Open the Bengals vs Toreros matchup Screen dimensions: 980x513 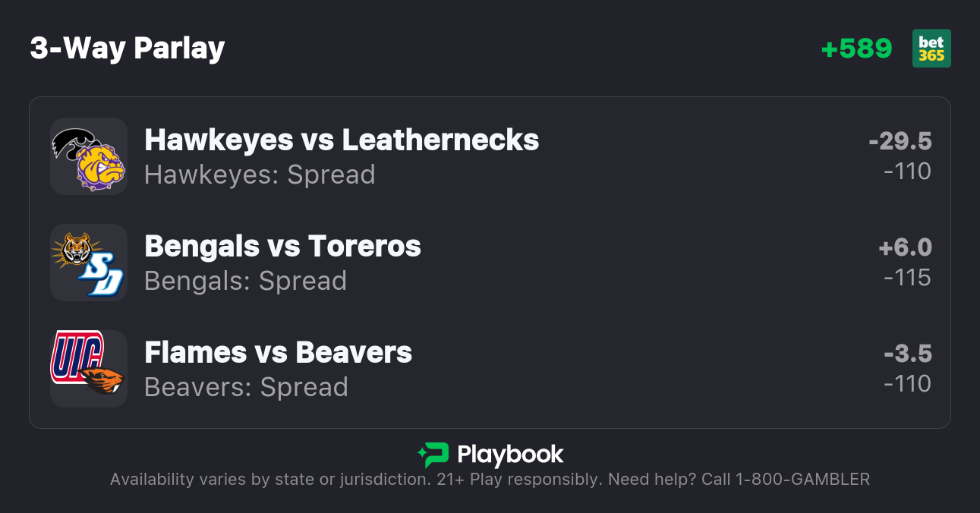coord(282,246)
